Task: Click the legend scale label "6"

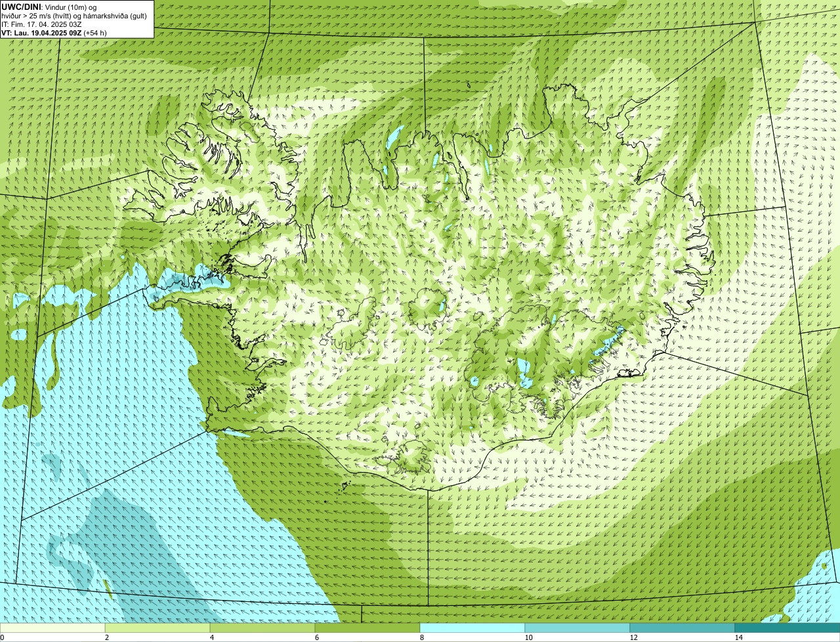Action: point(317,637)
